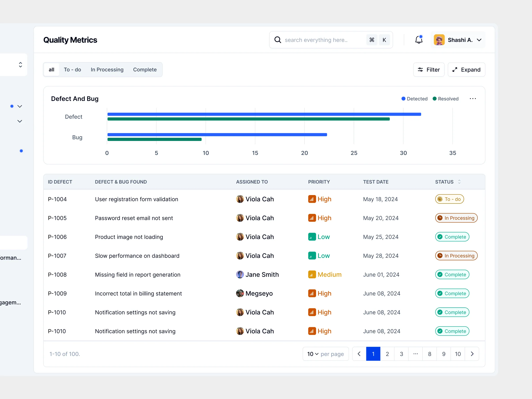Expand sidebar section with up-down chevrons
Image resolution: width=532 pixels, height=399 pixels.
(20, 65)
